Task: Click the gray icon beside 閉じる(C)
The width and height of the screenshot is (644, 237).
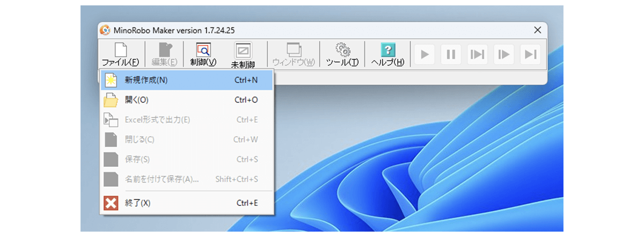Action: [x=111, y=139]
